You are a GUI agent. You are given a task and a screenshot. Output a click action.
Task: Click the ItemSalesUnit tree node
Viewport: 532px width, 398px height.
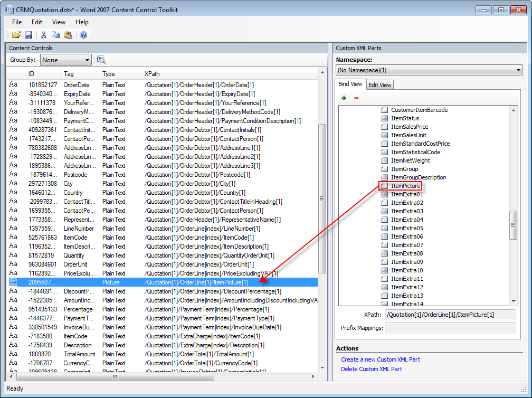[408, 135]
